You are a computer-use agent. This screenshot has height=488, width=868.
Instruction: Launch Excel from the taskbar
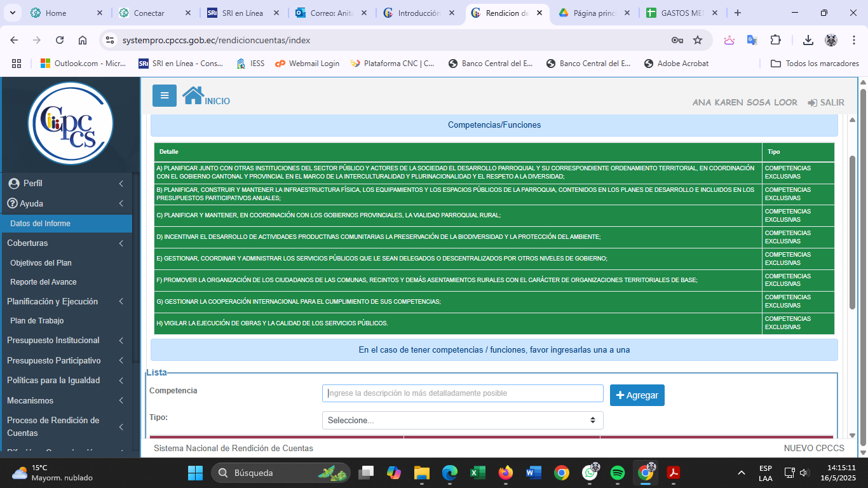pos(477,473)
